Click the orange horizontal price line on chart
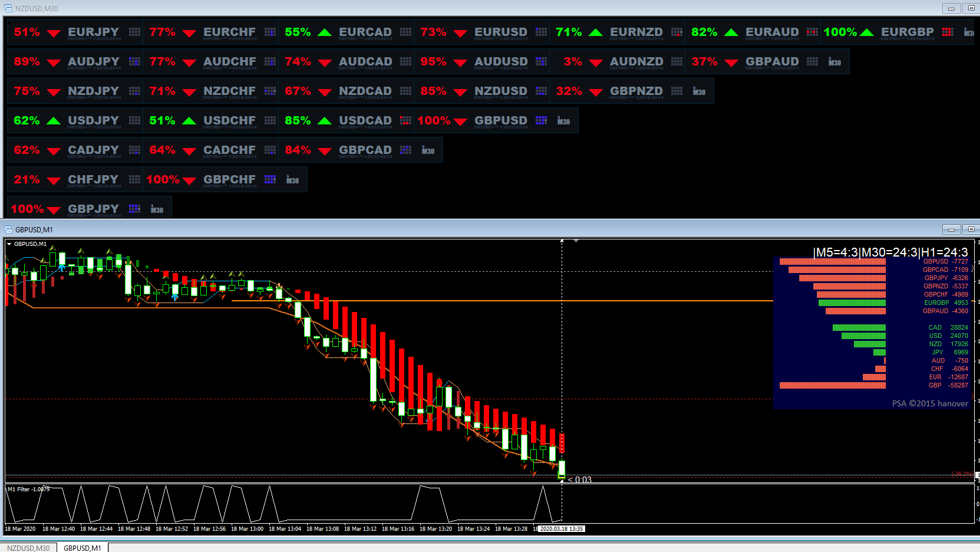Viewport: 980px width, 552px height. point(502,301)
